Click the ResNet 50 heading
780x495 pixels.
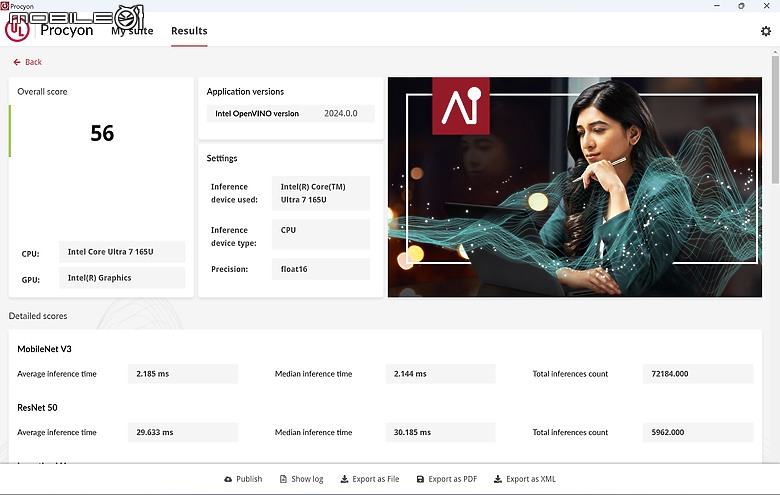pos(37,408)
